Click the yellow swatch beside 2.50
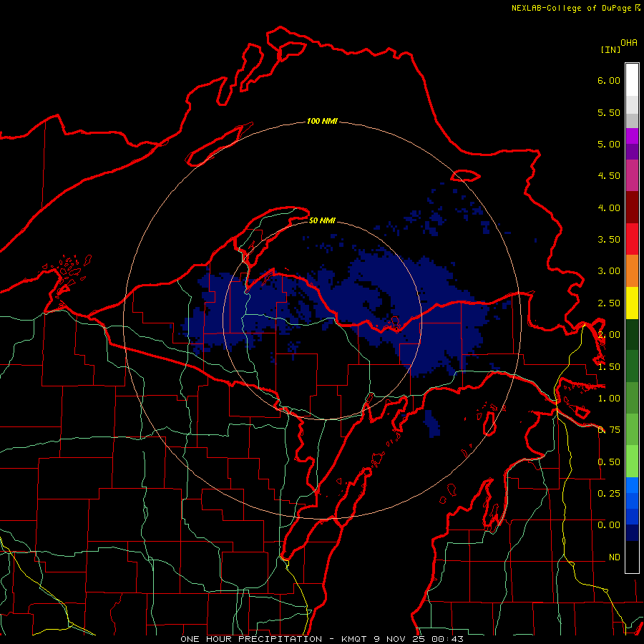This screenshot has width=644, height=644. pos(632,303)
